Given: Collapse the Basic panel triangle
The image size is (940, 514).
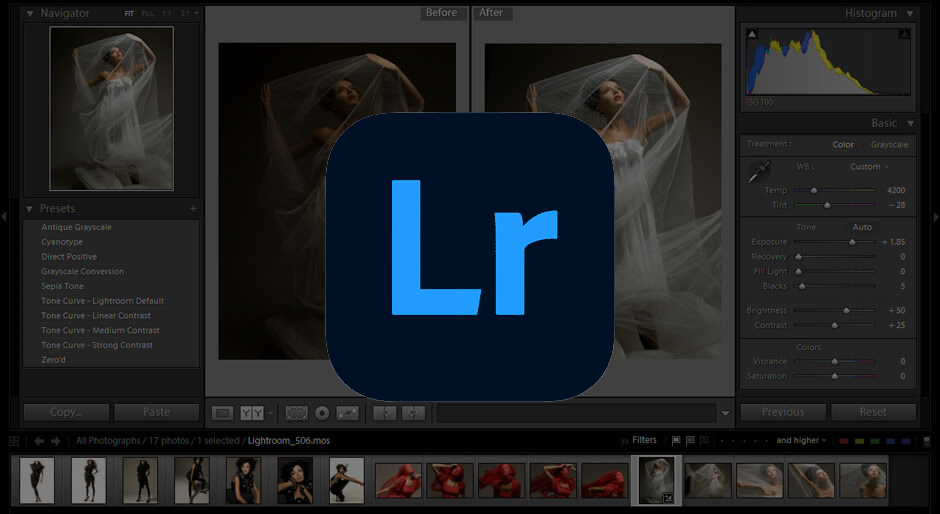Looking at the screenshot, I should click(910, 124).
